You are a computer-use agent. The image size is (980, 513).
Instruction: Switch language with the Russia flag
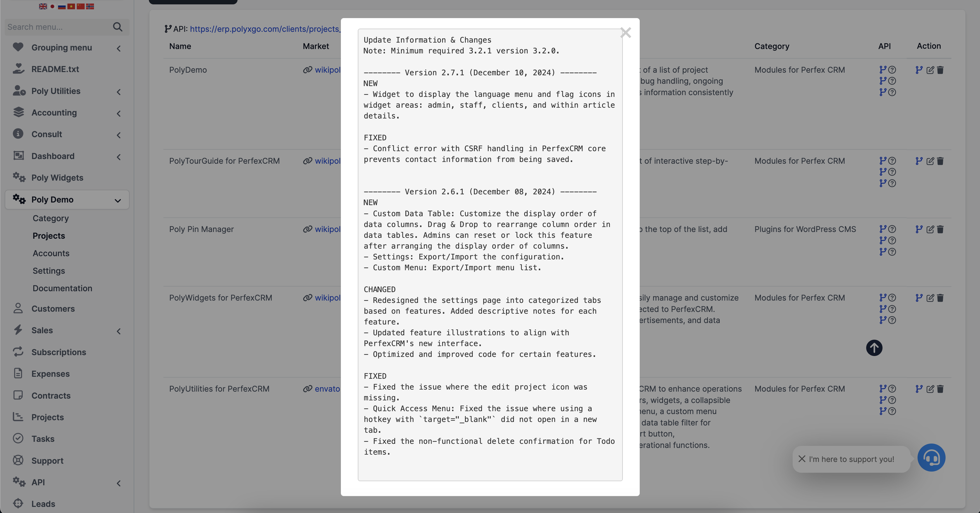click(62, 6)
